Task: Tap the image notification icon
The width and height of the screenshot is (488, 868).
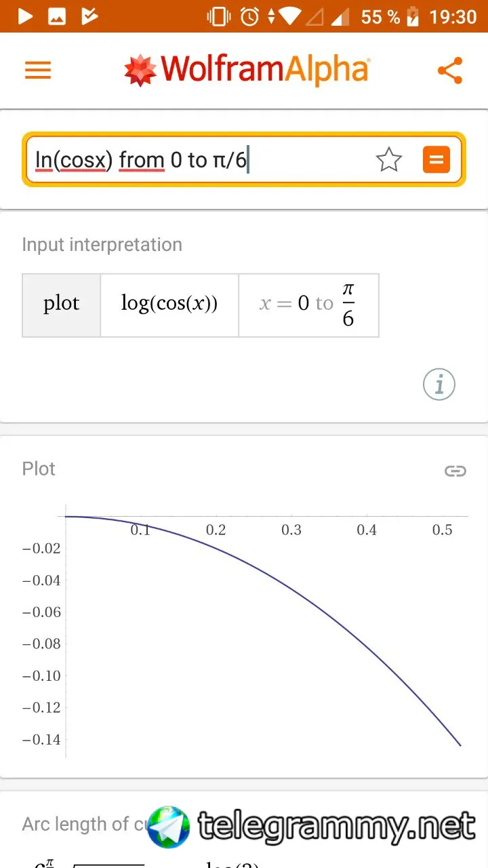Action: pos(57,16)
